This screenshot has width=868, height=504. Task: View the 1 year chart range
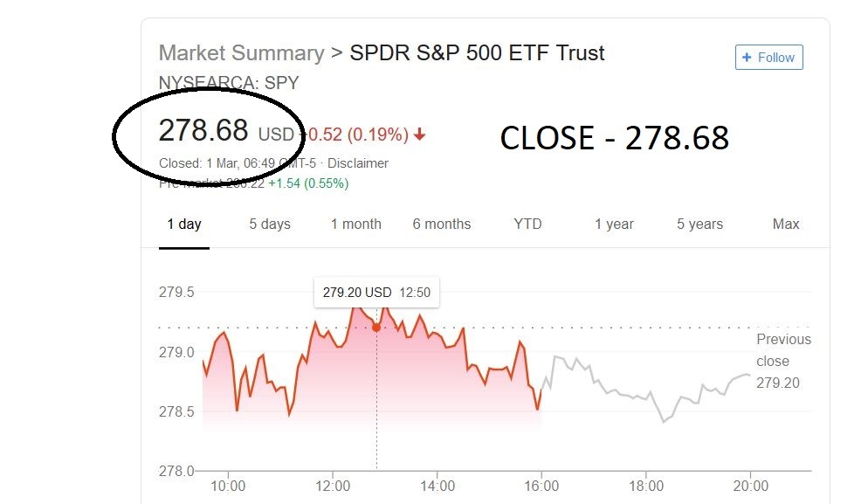coord(614,224)
